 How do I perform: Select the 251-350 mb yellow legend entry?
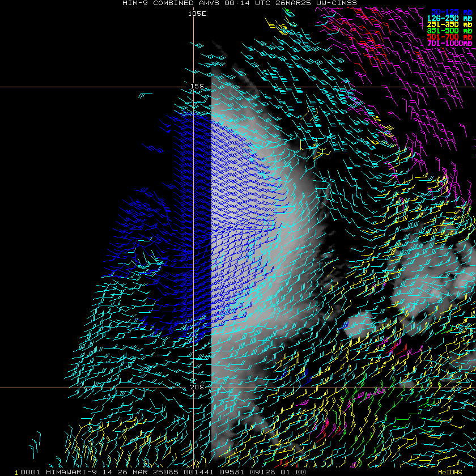click(449, 24)
